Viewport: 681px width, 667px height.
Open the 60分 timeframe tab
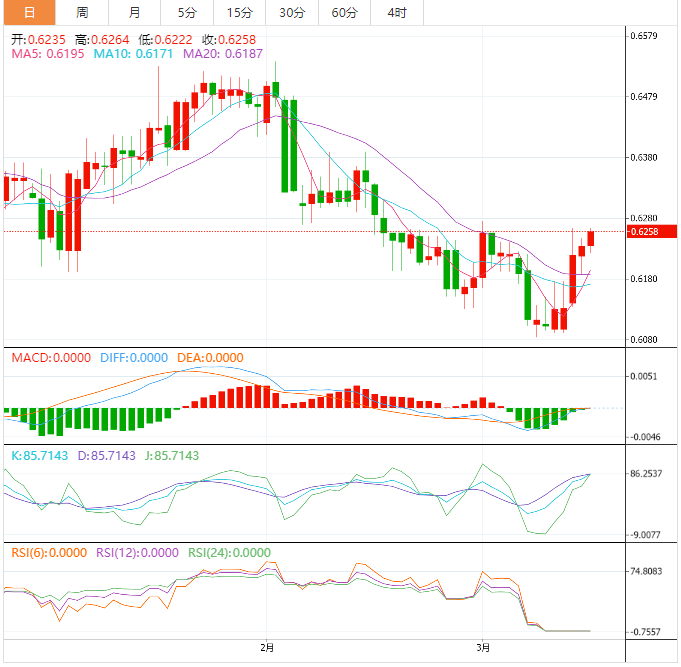click(x=344, y=13)
